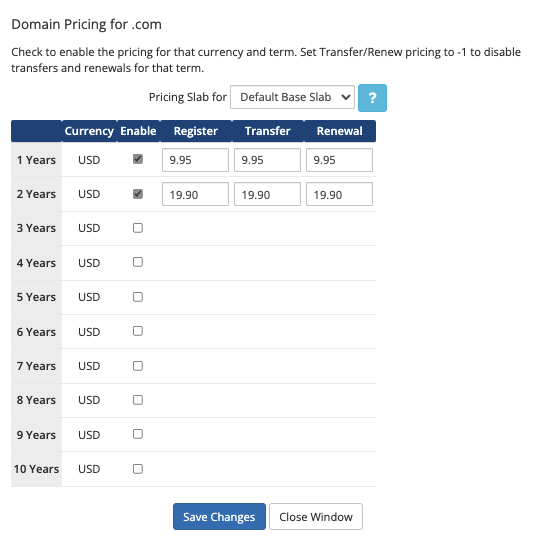Tick the 6 Years enable checkbox
The height and width of the screenshot is (549, 534).
pyautogui.click(x=138, y=331)
